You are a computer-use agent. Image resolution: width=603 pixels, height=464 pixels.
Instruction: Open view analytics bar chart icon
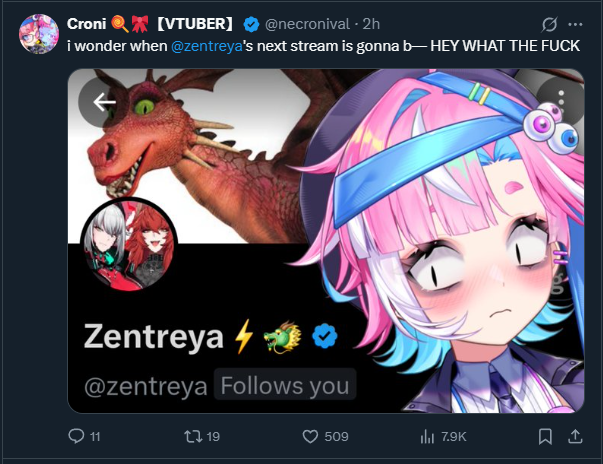click(x=427, y=436)
